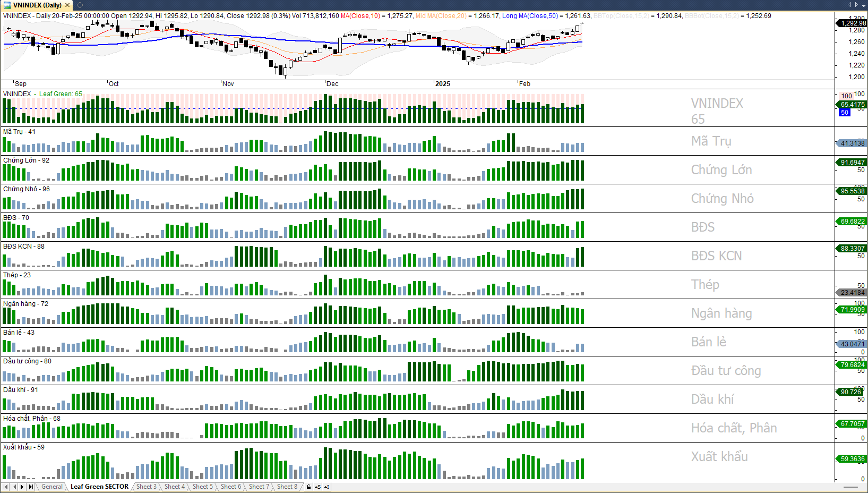
Task: Click previous sheet navigation arrow
Action: pos(14,487)
